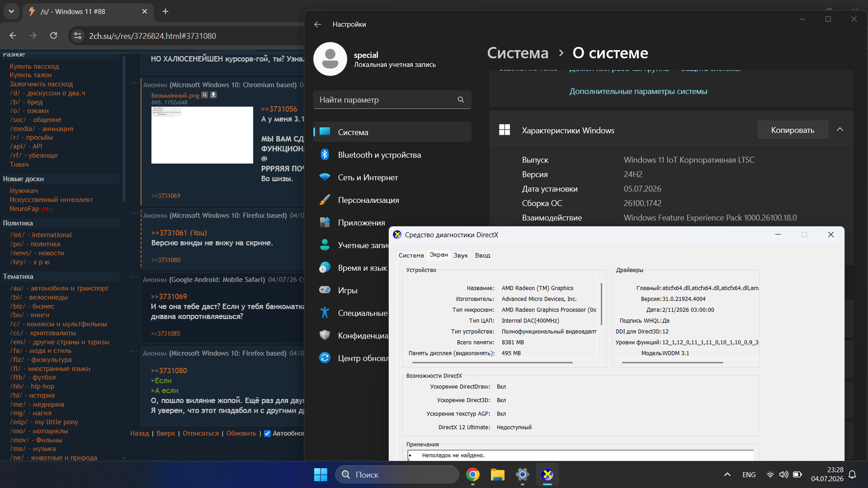The height and width of the screenshot is (488, 868).
Task: Expand hidden tray icons chevron
Action: tap(727, 474)
